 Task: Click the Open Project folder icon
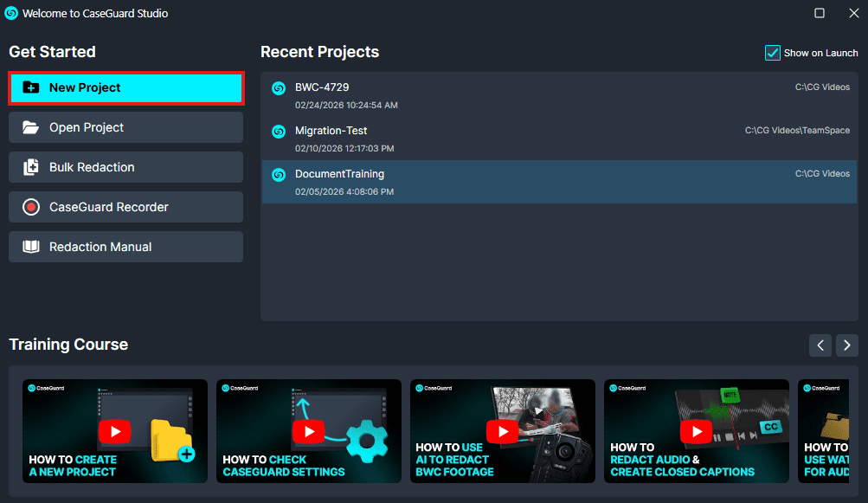coord(33,127)
